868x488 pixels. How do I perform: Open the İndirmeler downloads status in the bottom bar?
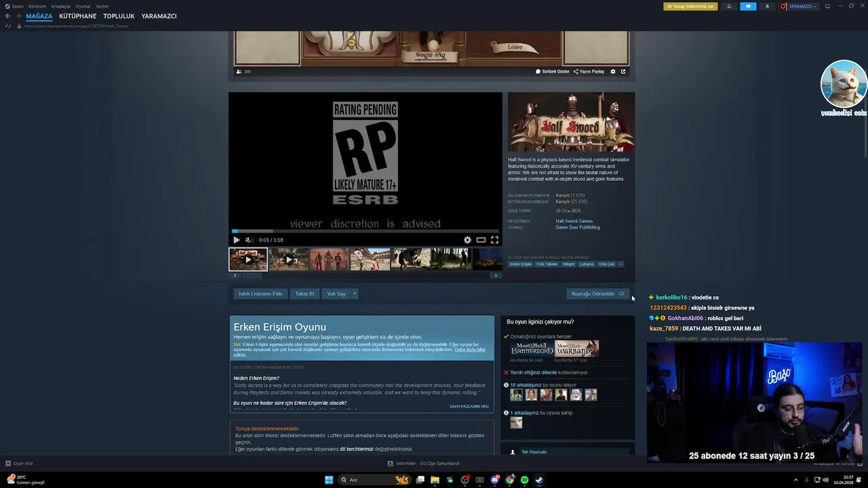[423, 464]
